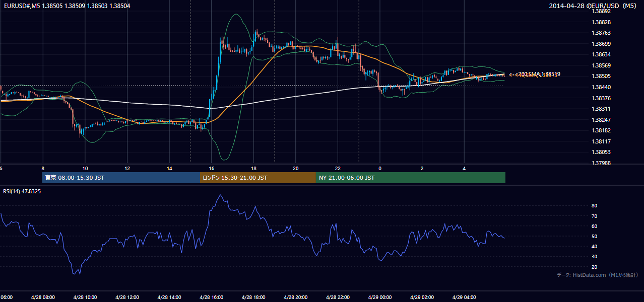This screenshot has height=302, width=644.
Task: Click the RSI(14) 47.8325 indicator label
Action: (x=22, y=191)
